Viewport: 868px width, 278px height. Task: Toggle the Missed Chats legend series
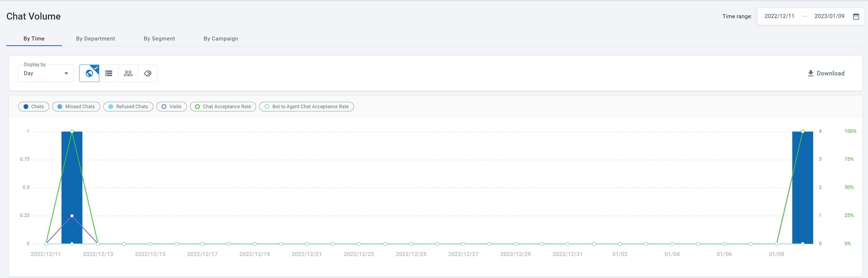tap(76, 107)
